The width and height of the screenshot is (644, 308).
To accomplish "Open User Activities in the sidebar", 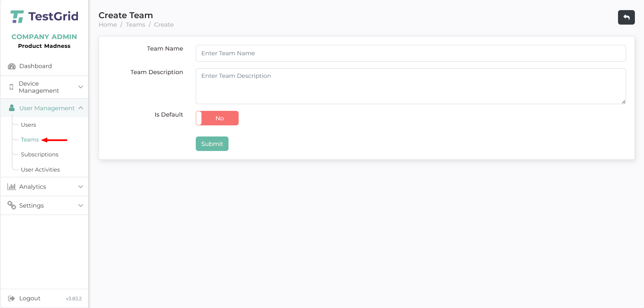I will pyautogui.click(x=40, y=170).
